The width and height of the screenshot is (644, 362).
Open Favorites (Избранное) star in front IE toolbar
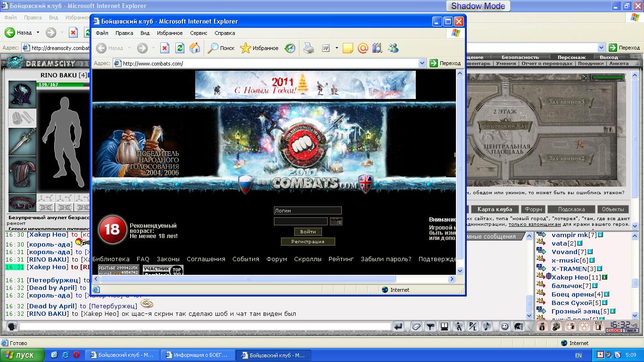coord(259,48)
